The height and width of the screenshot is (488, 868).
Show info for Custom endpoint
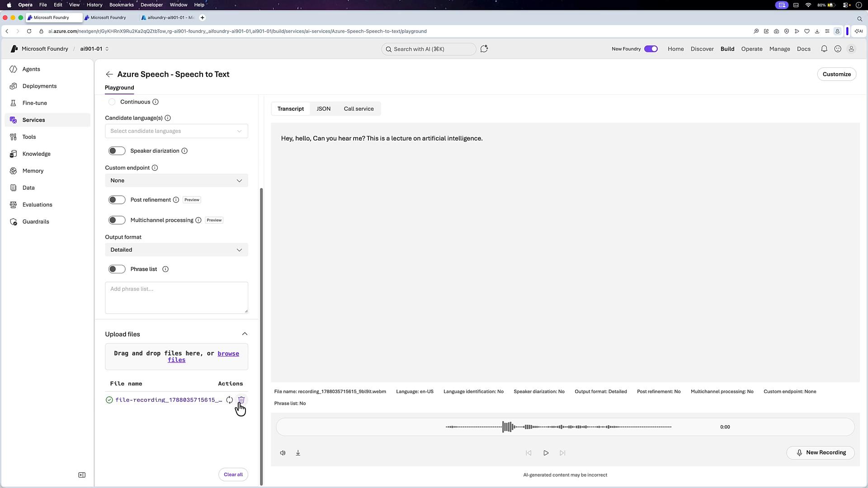point(155,168)
